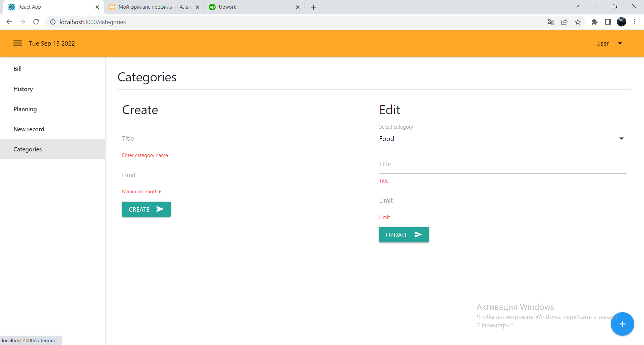644x345 pixels.
Task: Click the blue floating plus button
Action: pyautogui.click(x=622, y=324)
